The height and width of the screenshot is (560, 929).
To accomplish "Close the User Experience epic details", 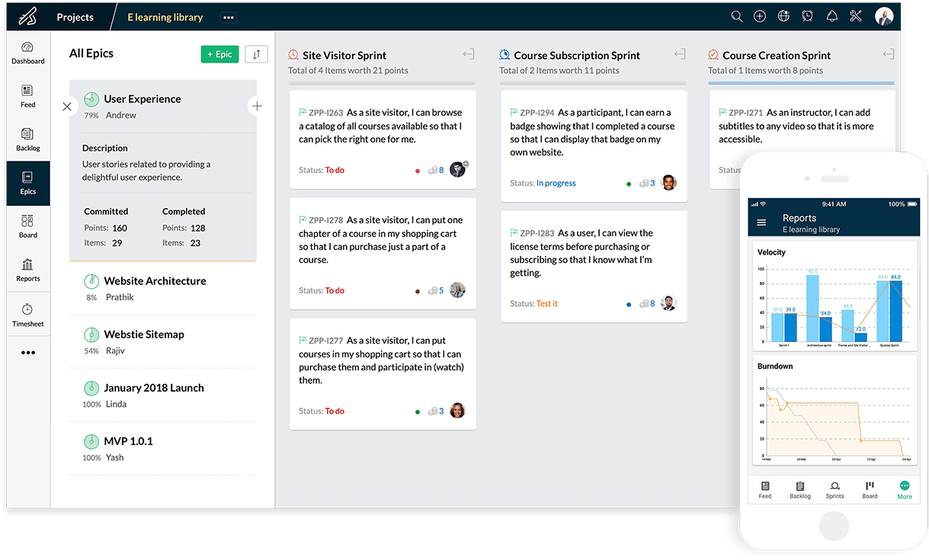I will pyautogui.click(x=67, y=107).
